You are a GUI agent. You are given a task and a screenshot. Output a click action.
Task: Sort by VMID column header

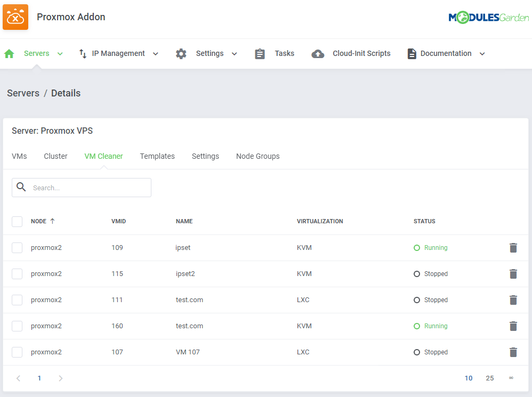118,221
